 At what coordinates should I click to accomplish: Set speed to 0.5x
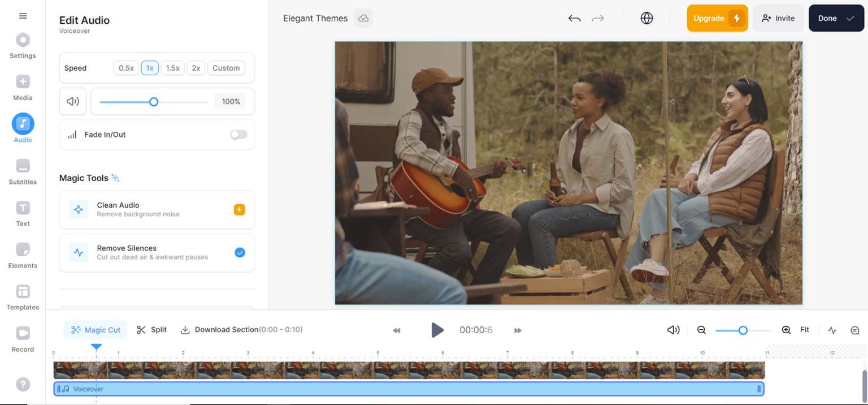[x=126, y=68]
